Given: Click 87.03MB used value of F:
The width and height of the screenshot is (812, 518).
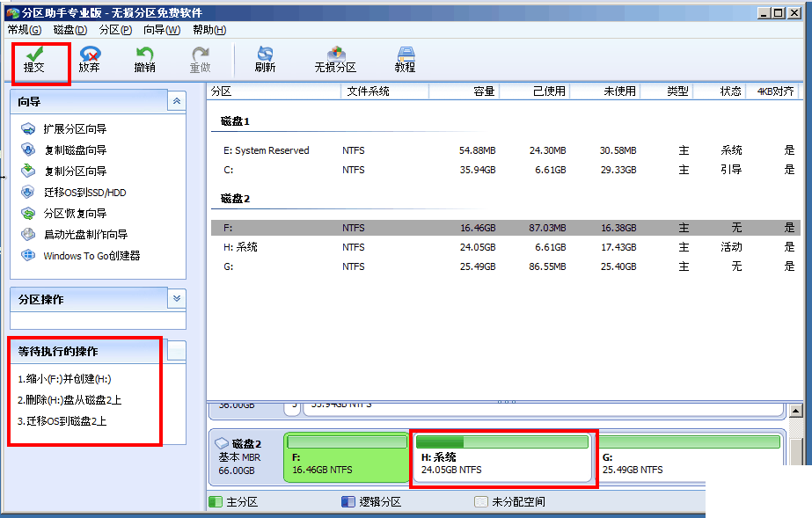Looking at the screenshot, I should point(547,228).
